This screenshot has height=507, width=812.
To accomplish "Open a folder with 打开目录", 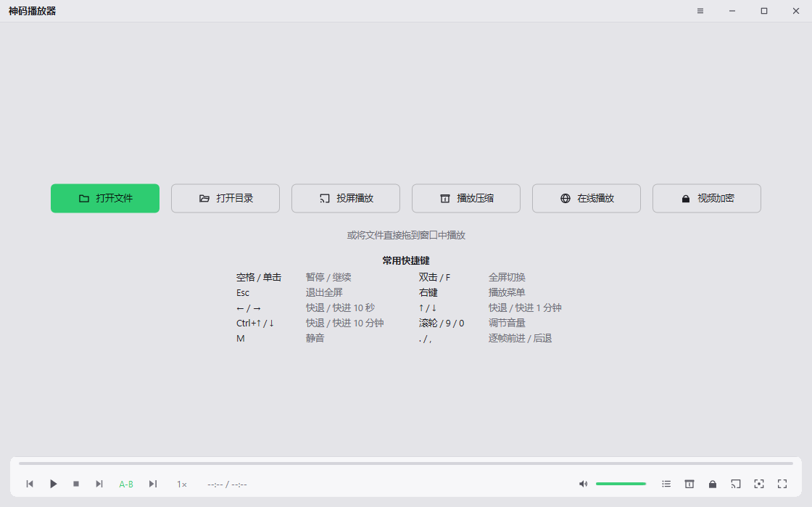I will tap(225, 198).
